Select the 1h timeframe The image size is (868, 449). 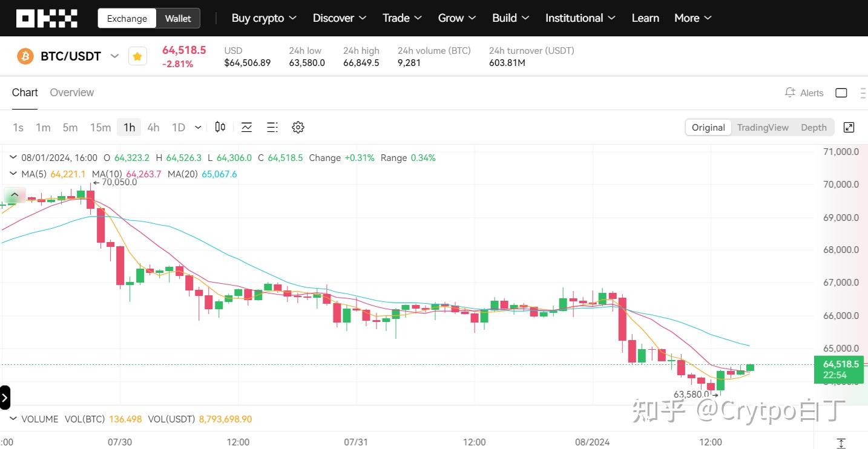point(129,127)
